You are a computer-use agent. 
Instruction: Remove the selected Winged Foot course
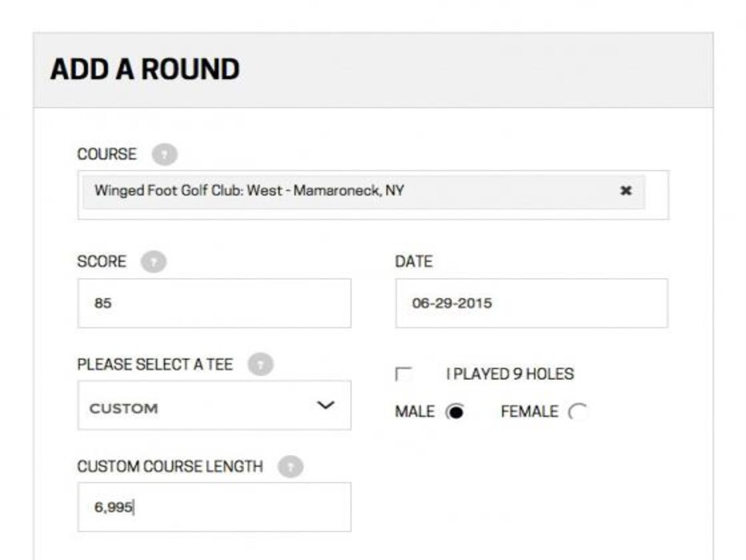pyautogui.click(x=626, y=191)
